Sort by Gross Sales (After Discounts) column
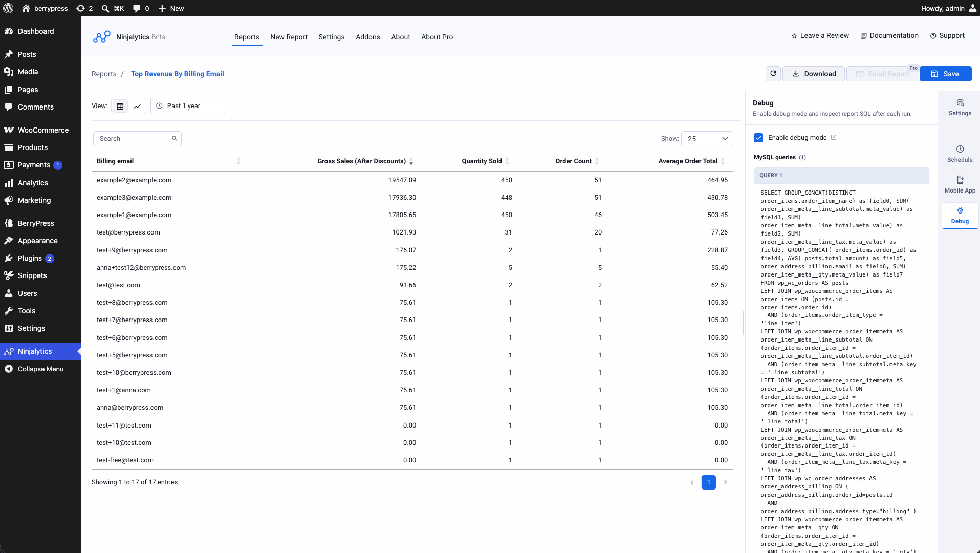 (365, 161)
